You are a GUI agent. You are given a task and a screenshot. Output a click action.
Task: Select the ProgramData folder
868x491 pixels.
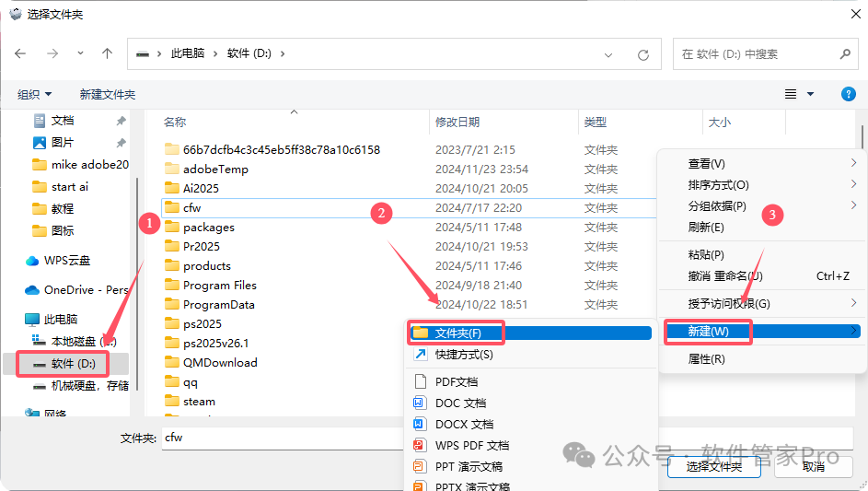(x=219, y=305)
